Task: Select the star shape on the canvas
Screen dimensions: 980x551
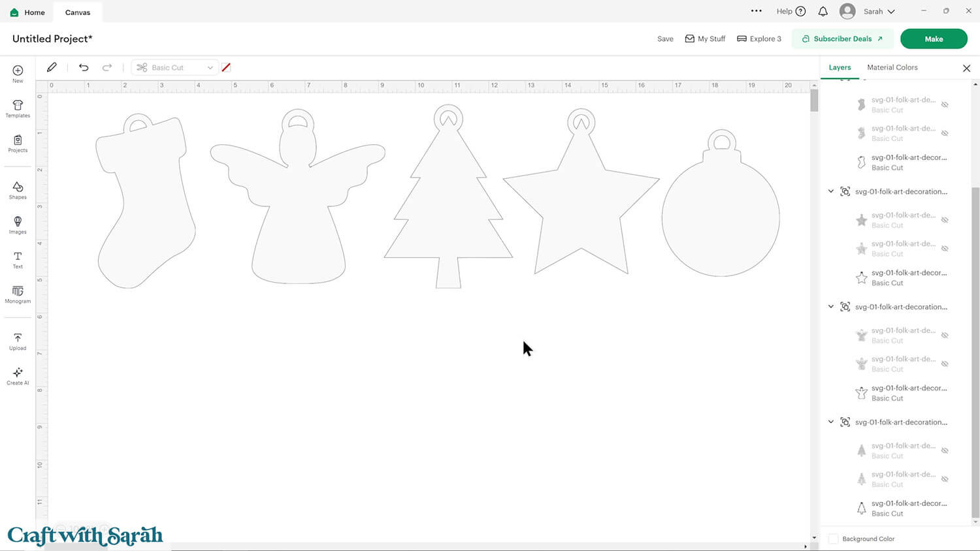Action: (581, 192)
